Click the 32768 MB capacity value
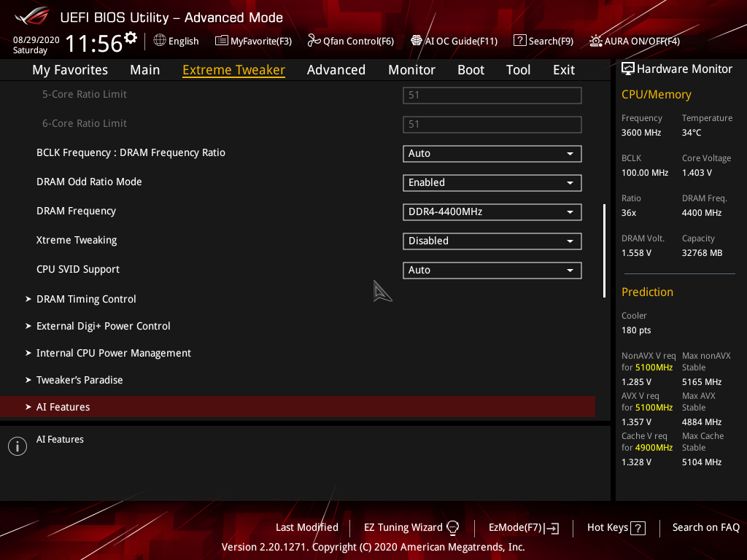Screen dimensions: 747x560 click(703, 253)
